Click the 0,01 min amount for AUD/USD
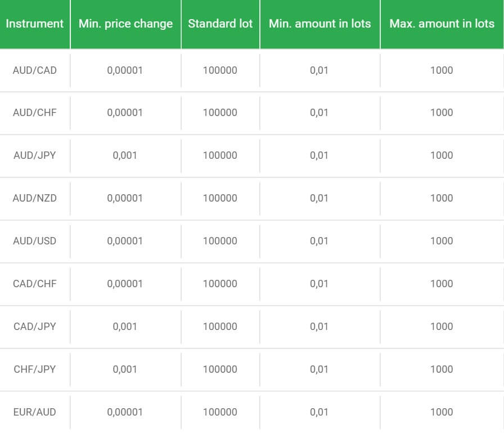504x433 pixels. click(319, 241)
